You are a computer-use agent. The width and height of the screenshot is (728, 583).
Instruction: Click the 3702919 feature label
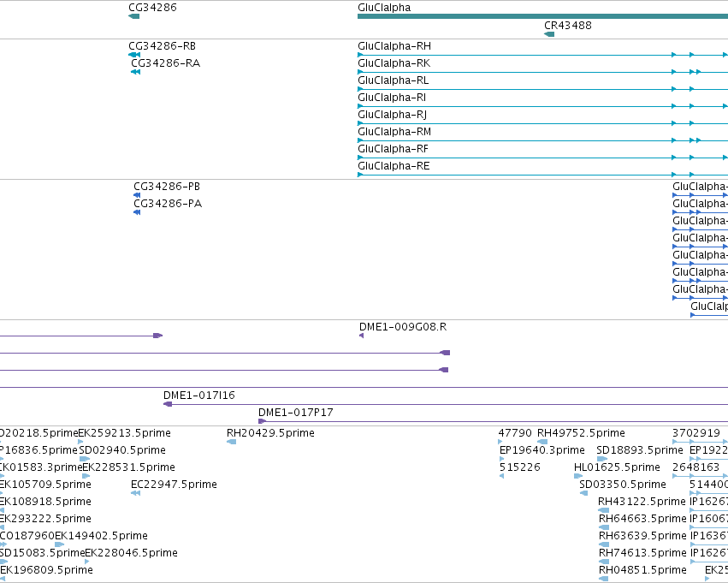coord(696,433)
